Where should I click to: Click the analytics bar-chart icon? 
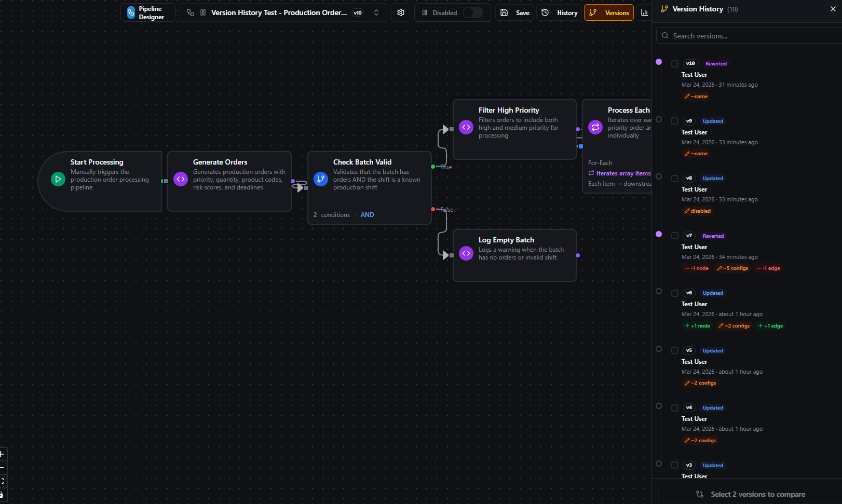pos(645,12)
